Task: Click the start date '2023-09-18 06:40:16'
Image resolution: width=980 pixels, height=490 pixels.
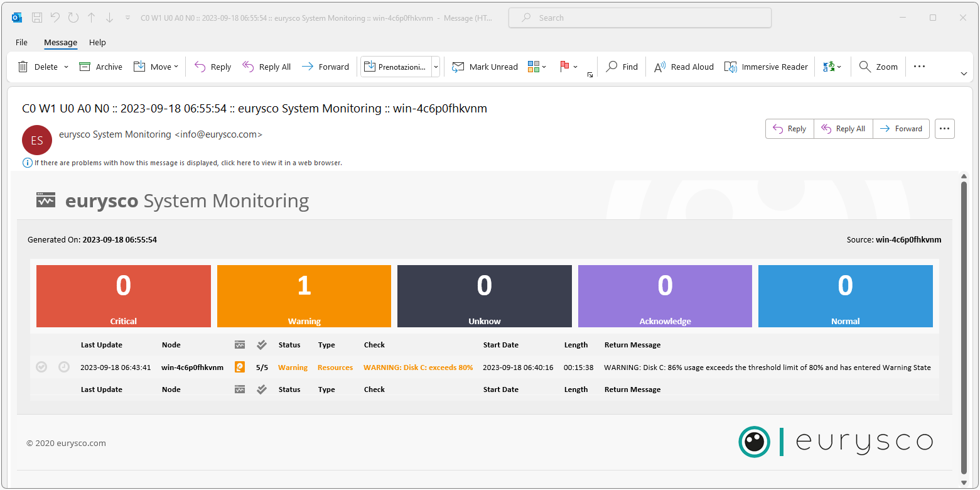Action: click(518, 367)
